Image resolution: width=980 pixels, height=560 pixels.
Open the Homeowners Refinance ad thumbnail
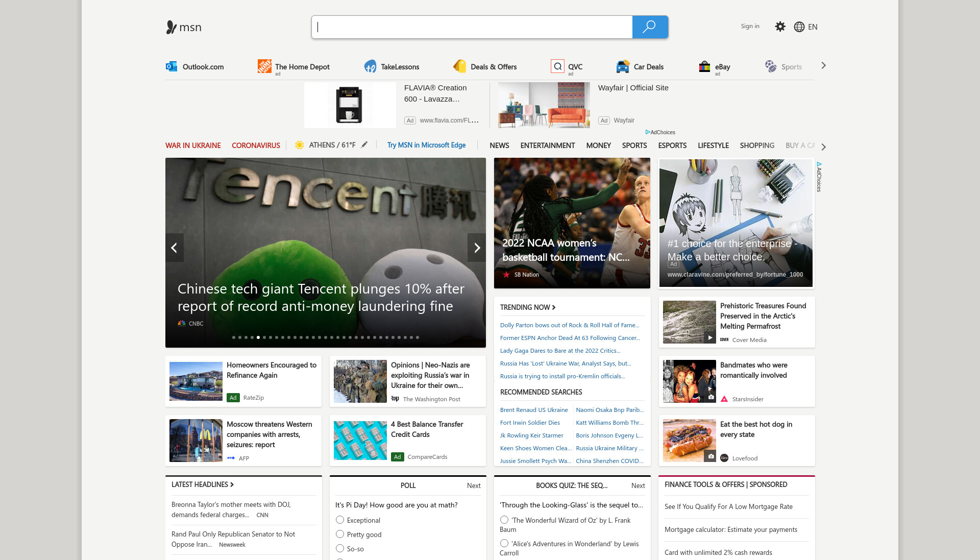point(196,381)
